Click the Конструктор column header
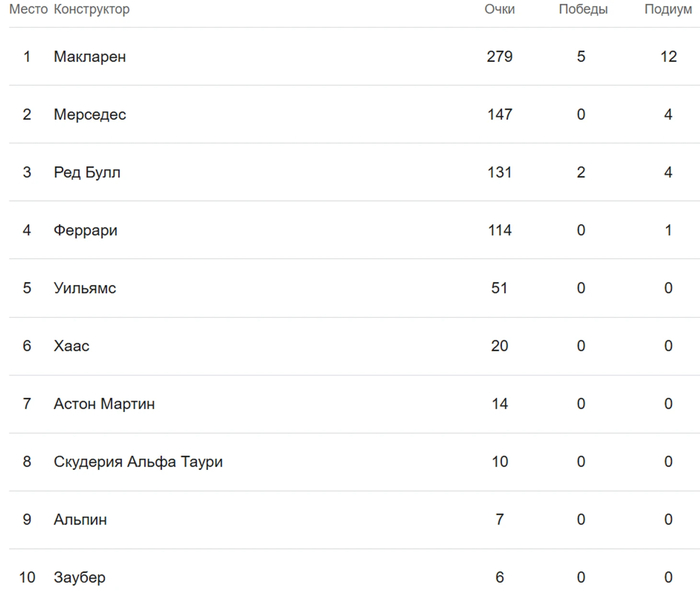The image size is (700, 598). (x=91, y=10)
